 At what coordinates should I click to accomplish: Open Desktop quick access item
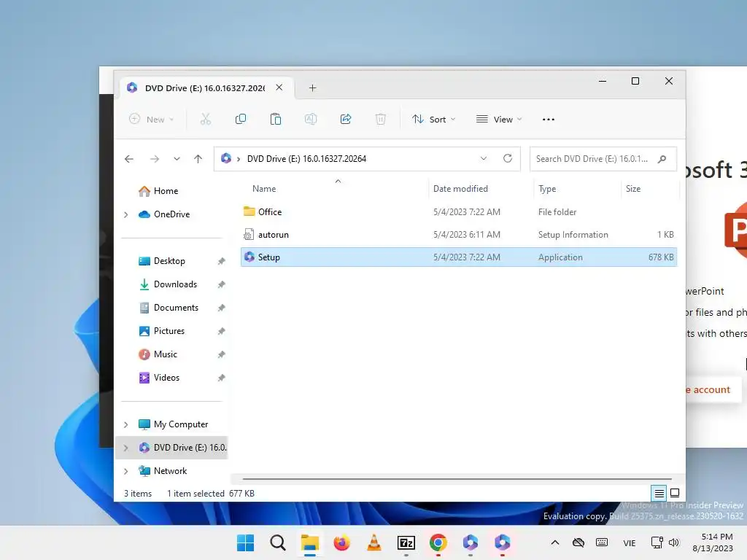(x=169, y=261)
